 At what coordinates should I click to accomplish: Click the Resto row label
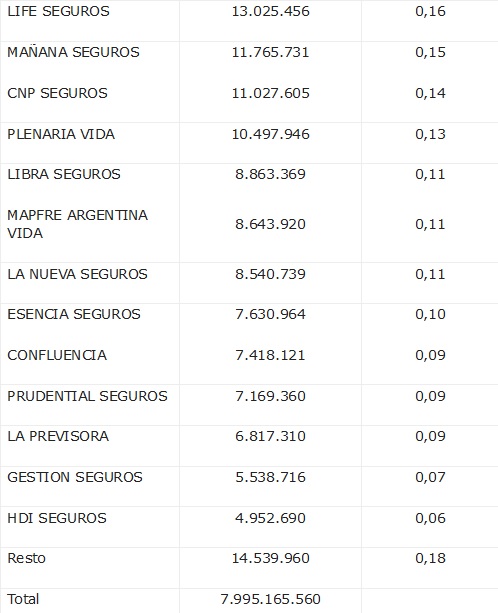pyautogui.click(x=27, y=558)
